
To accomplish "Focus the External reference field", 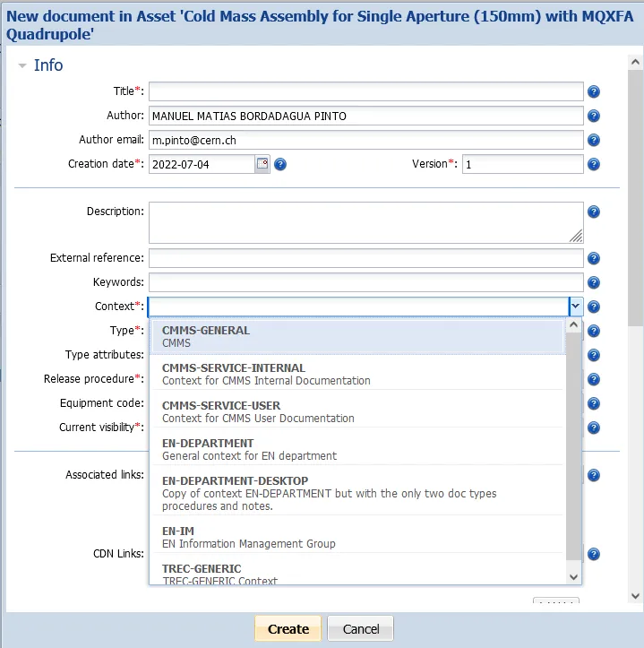I will click(366, 258).
